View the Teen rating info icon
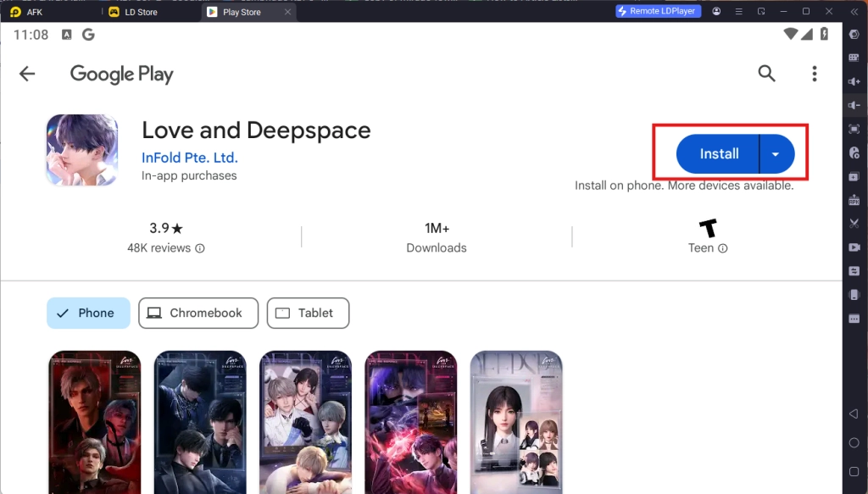The height and width of the screenshot is (494, 868). click(722, 248)
